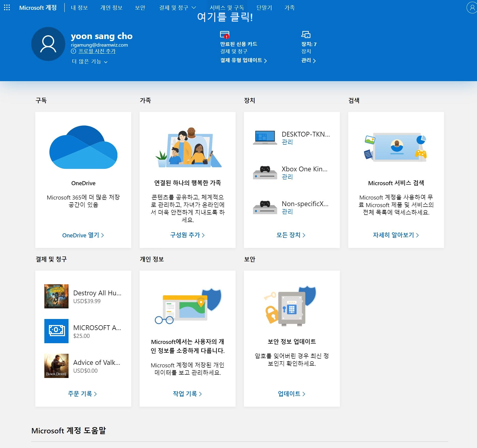Click the info icon beside 프로필 사진 추가

[x=73, y=51]
